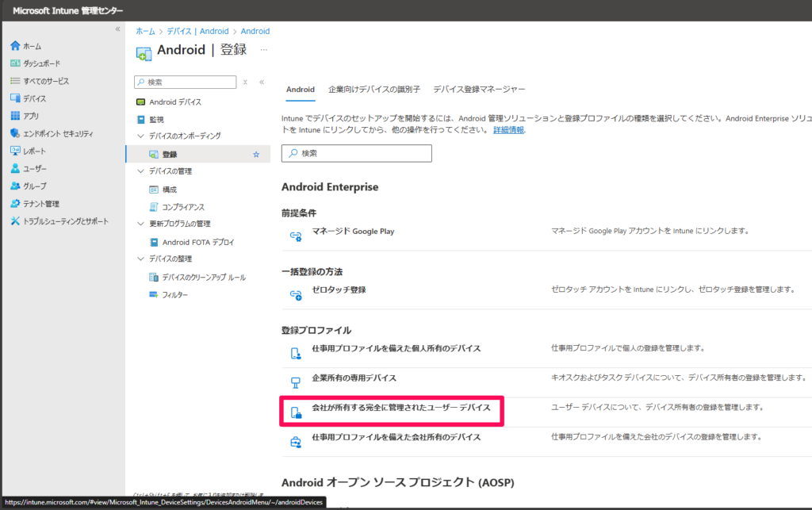Open エンドポイント セキュリティ shield icon
812x510 pixels.
15,133
